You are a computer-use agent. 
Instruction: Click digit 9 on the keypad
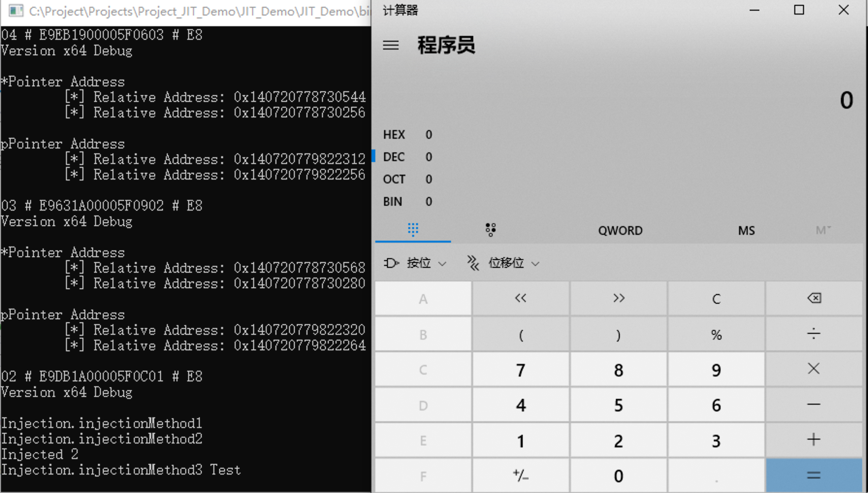pos(716,370)
